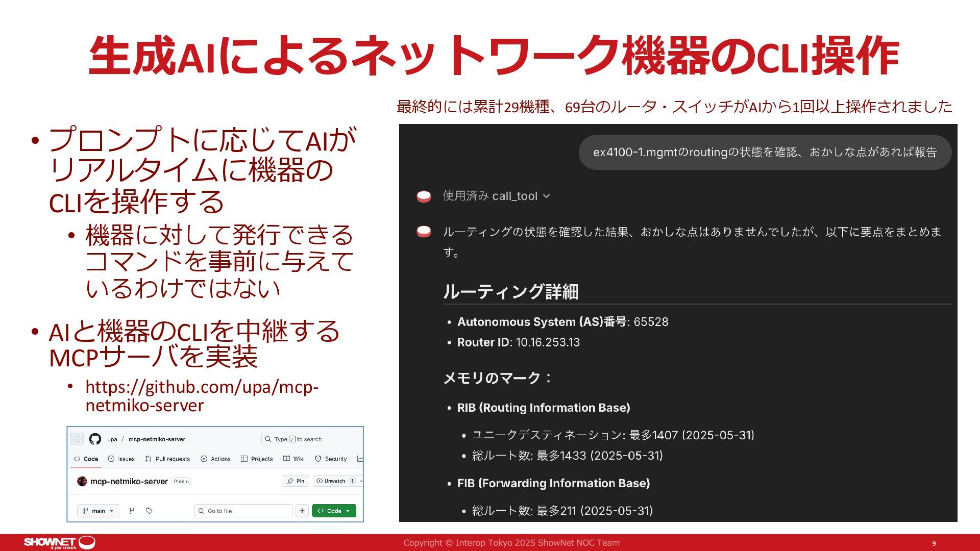This screenshot has height=551, width=980.
Task: Open the GitHub hamburger menu icon
Action: [x=77, y=439]
